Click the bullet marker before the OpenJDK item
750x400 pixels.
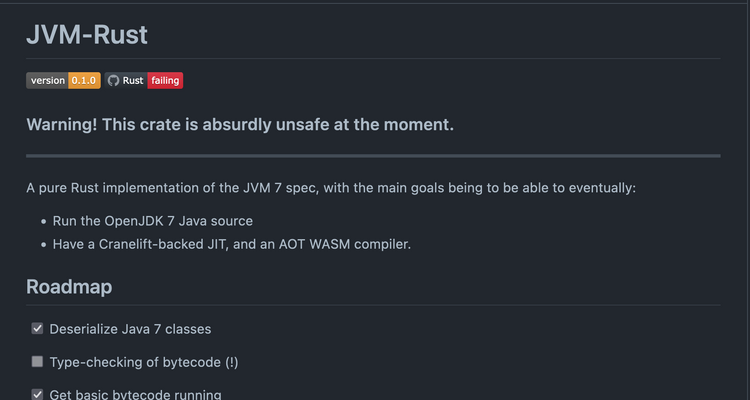43,221
